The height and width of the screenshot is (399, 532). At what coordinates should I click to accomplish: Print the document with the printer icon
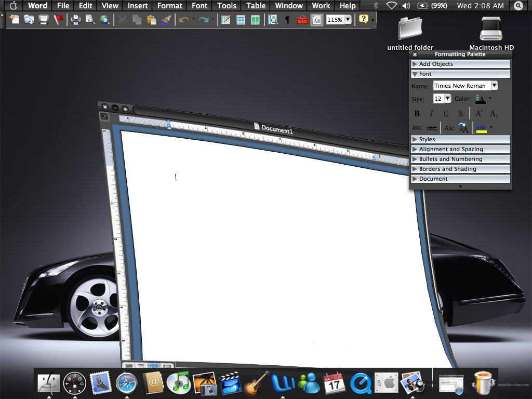(x=75, y=20)
